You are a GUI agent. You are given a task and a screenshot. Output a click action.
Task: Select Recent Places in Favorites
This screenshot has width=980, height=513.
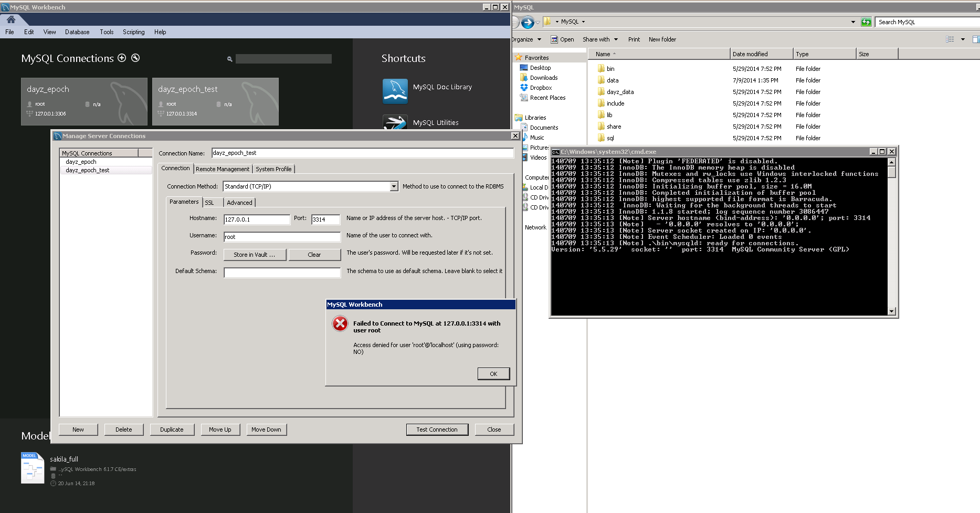(x=547, y=98)
